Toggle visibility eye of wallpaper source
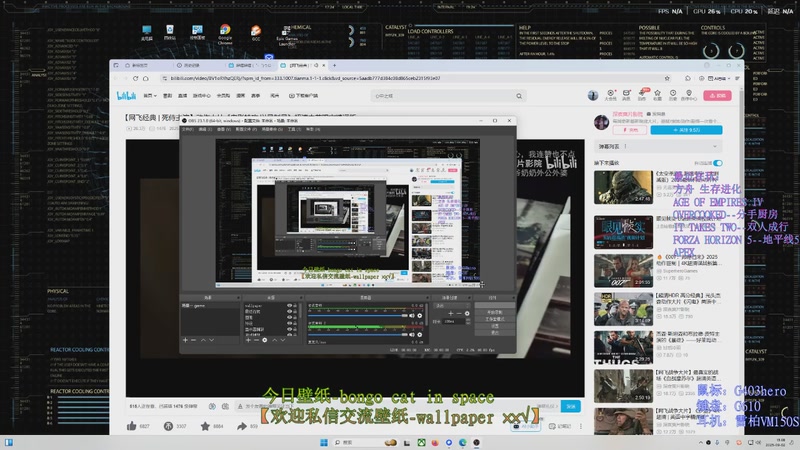The width and height of the screenshot is (800, 450). (x=289, y=306)
